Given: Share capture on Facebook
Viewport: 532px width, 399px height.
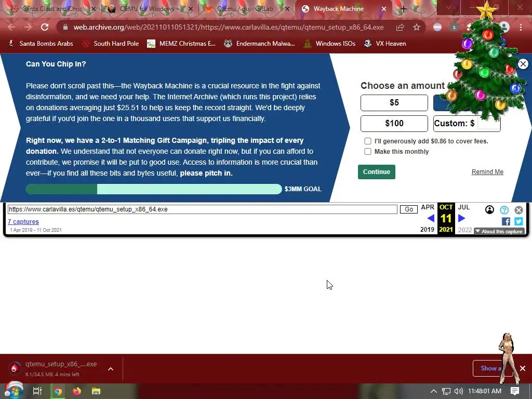Looking at the screenshot, I should pos(506,221).
